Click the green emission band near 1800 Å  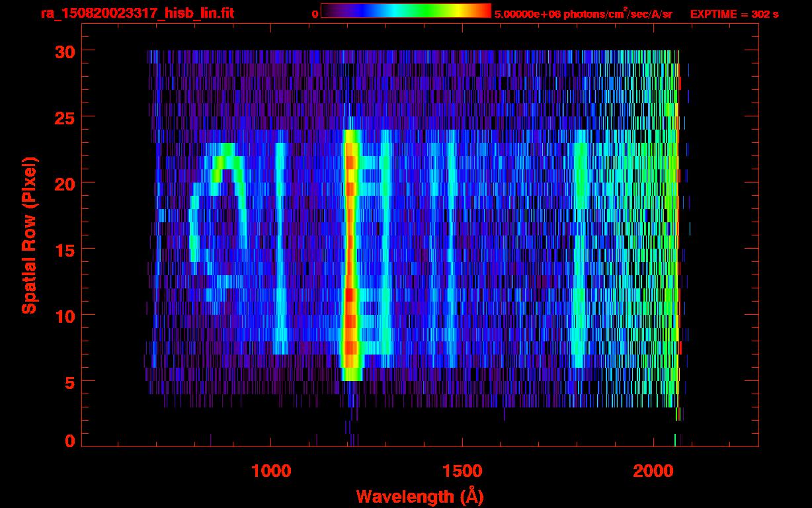point(580,248)
